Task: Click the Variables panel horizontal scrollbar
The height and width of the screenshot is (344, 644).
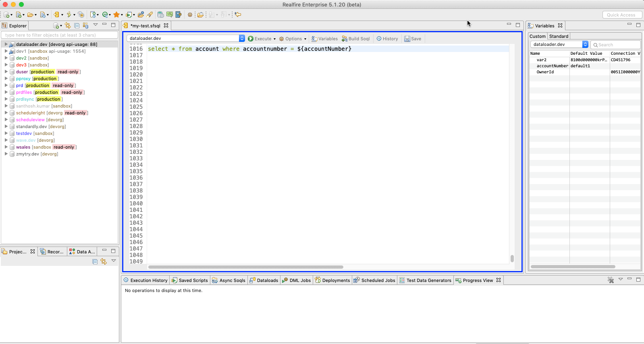Action: click(x=573, y=267)
